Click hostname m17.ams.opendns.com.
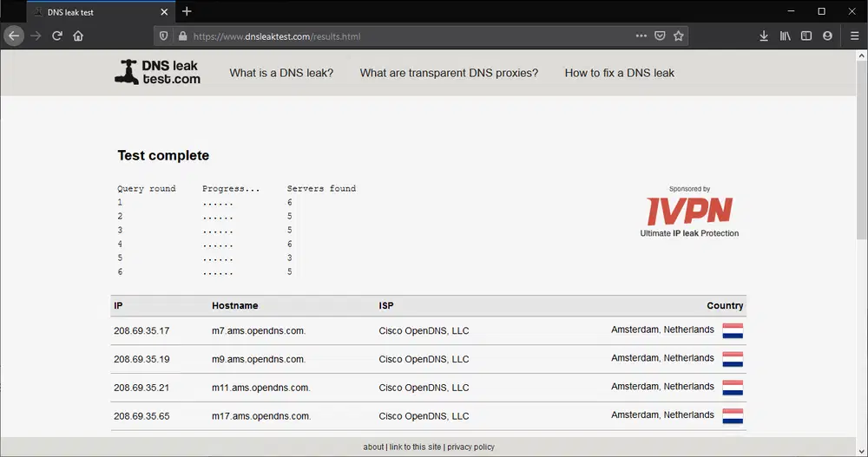This screenshot has width=868, height=457. [x=261, y=416]
